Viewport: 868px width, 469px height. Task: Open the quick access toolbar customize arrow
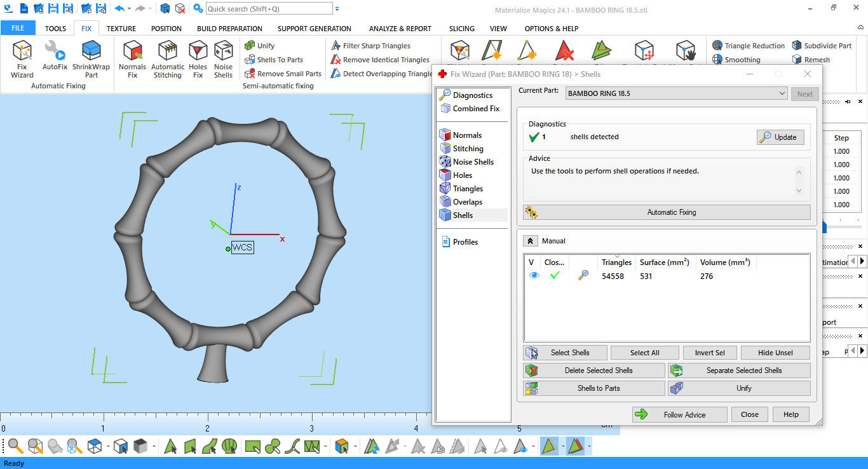click(337, 9)
